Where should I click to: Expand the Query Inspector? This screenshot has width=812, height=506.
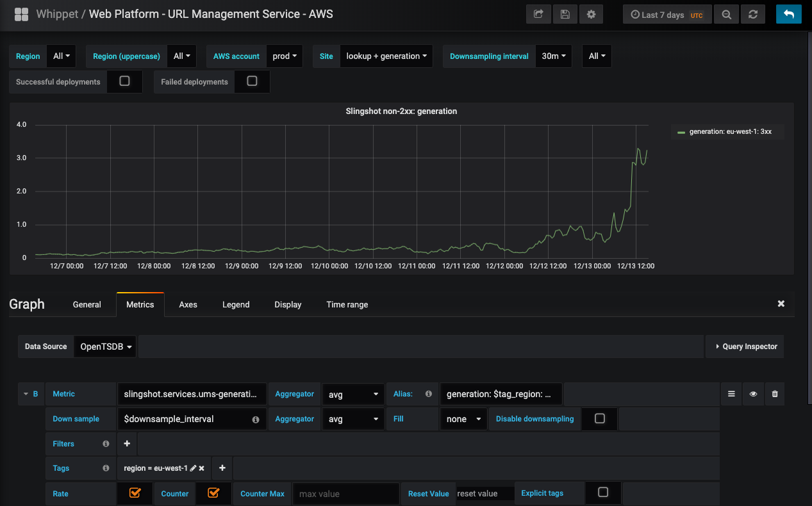[x=745, y=347]
